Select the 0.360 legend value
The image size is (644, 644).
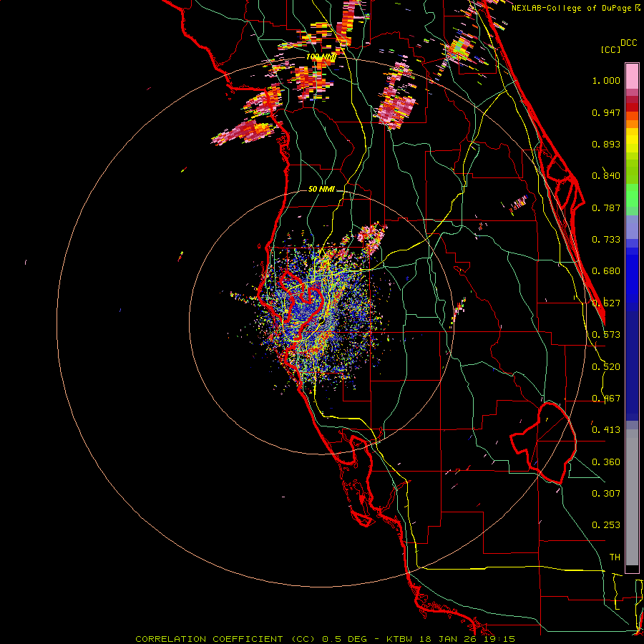[606, 462]
